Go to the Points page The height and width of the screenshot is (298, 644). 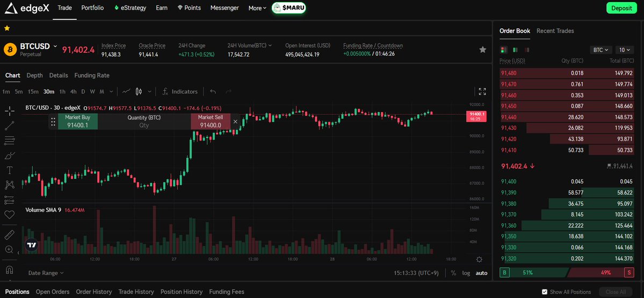click(x=189, y=8)
